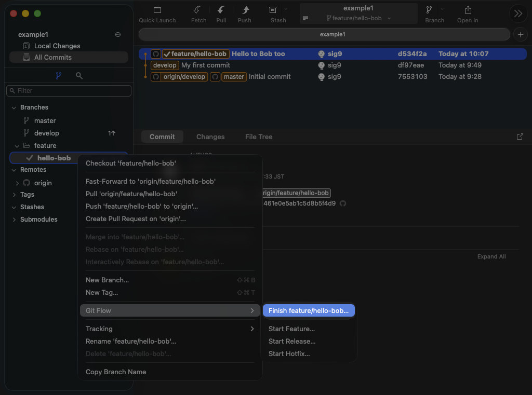The height and width of the screenshot is (395, 532).
Task: Click the sidebar search magnifier icon
Action: [79, 76]
